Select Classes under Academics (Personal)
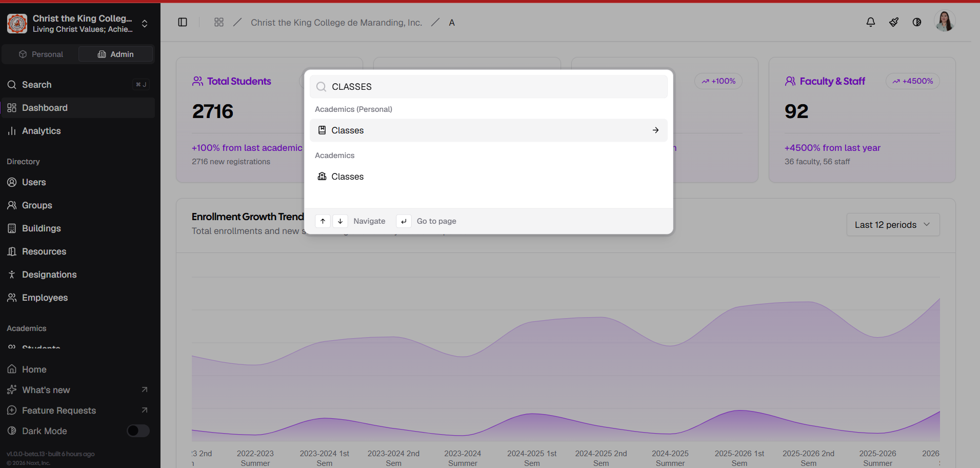 click(x=489, y=130)
